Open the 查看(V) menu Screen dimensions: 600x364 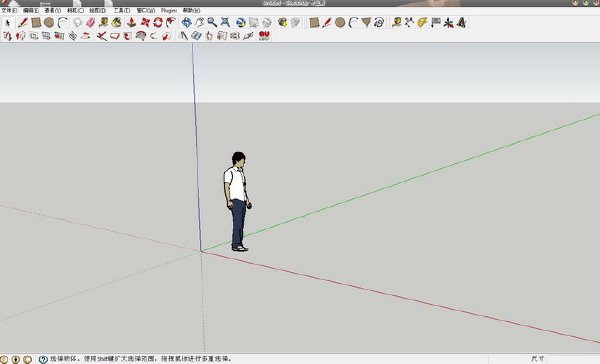click(x=53, y=10)
